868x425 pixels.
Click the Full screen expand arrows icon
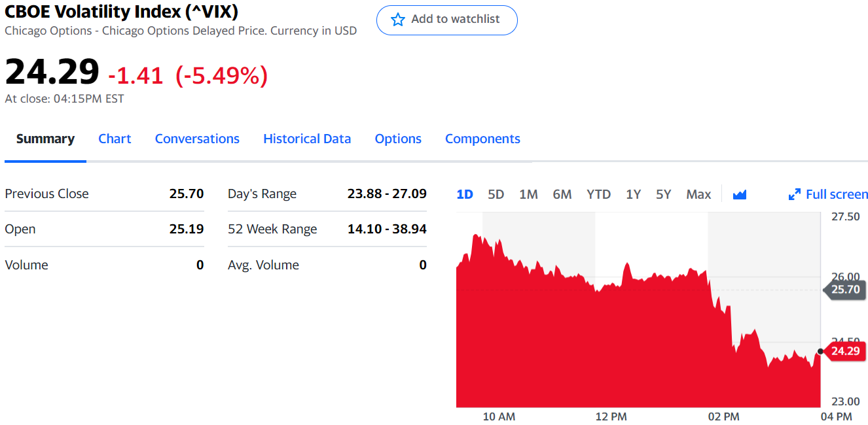(x=795, y=194)
